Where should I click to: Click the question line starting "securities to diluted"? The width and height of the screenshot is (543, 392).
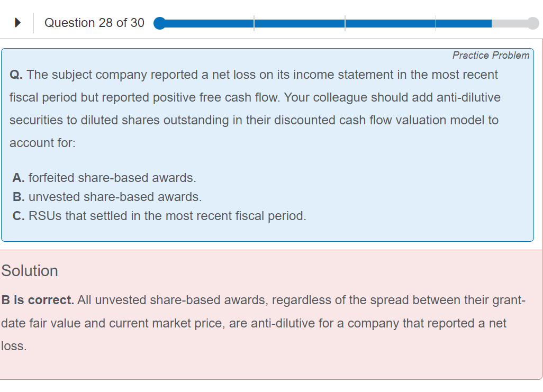254,120
